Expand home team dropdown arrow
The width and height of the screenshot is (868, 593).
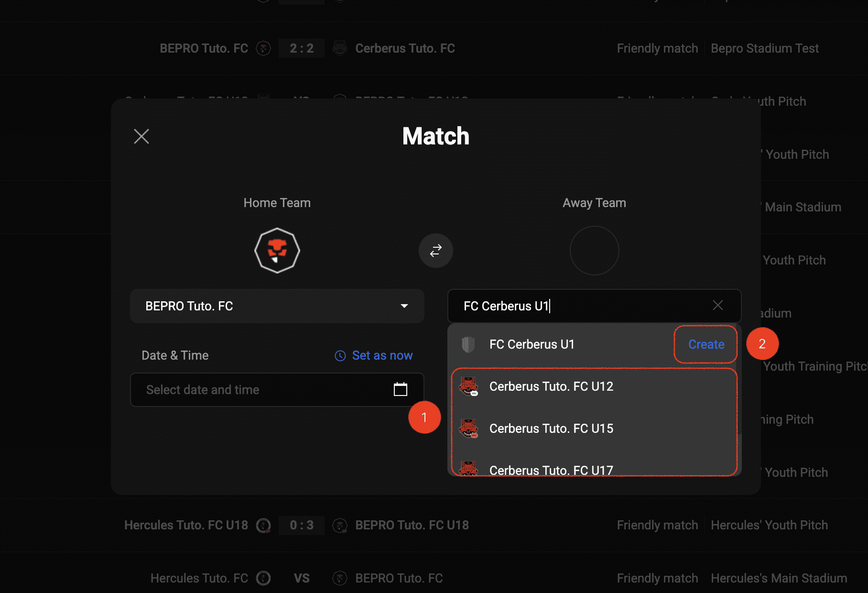pos(404,306)
